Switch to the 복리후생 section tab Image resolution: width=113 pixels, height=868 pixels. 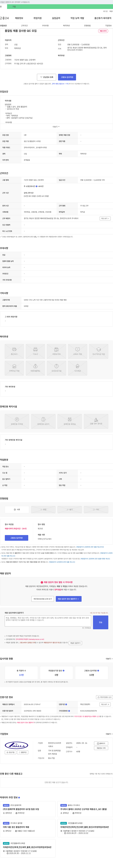click(x=66, y=26)
